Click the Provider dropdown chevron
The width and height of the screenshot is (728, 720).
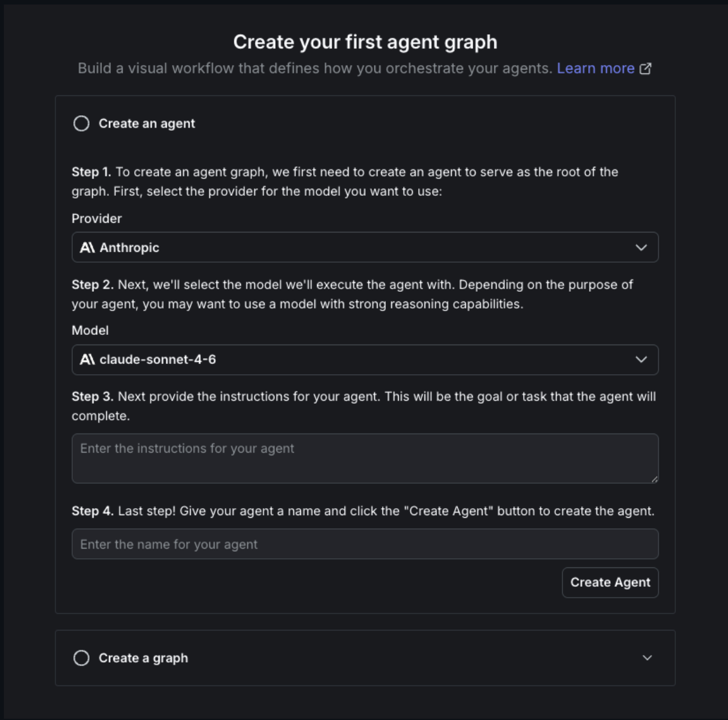(640, 247)
